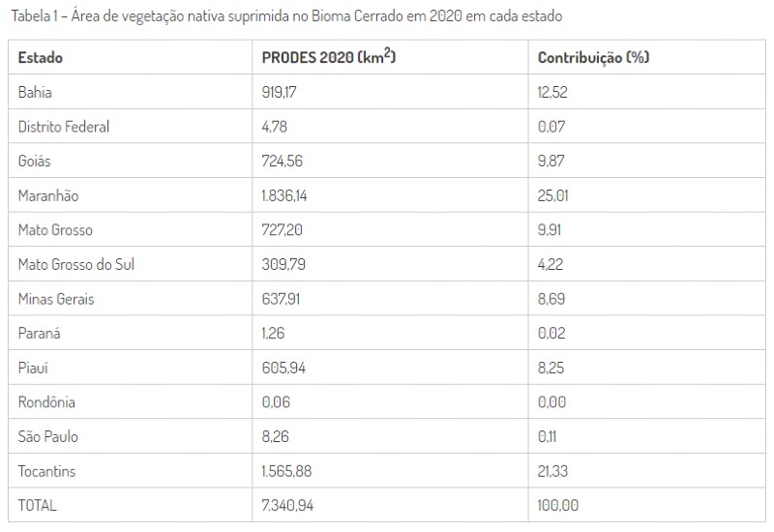This screenshot has width=774, height=532.
Task: Select São Paulo area value 8,26
Action: (276, 437)
